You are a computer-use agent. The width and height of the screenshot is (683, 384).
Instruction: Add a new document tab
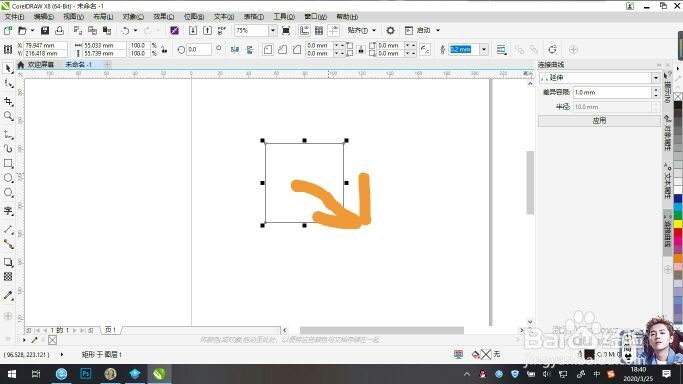click(107, 64)
